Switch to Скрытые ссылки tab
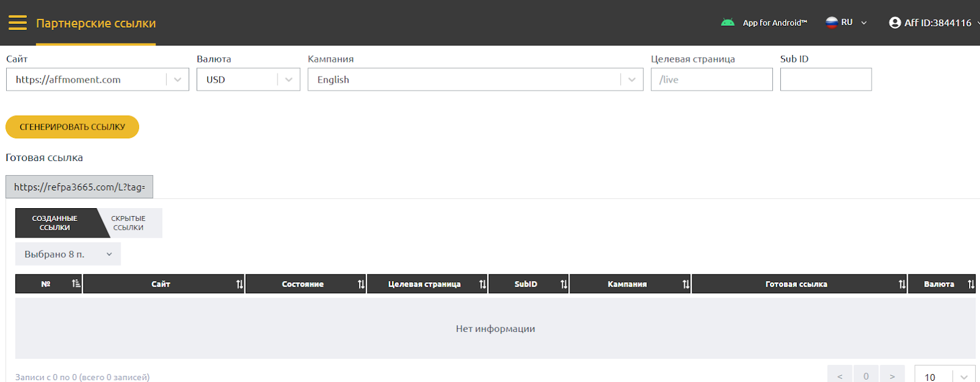 (129, 223)
